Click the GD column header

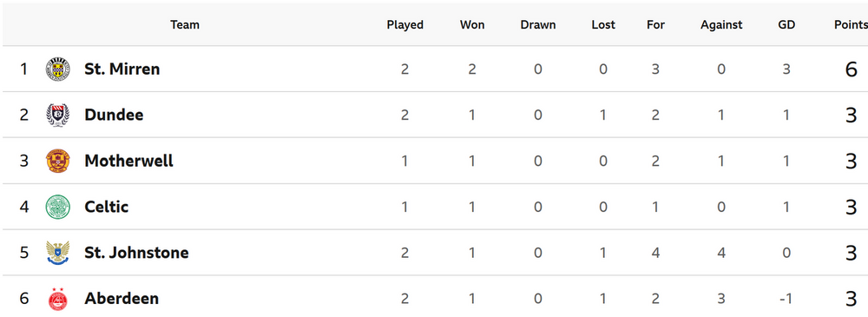click(x=786, y=25)
